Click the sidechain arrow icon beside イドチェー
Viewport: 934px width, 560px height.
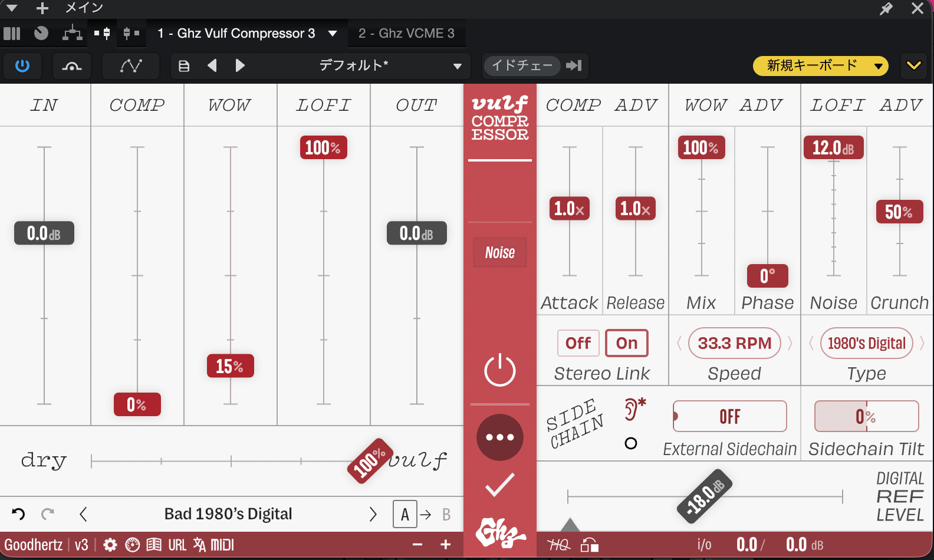click(574, 65)
